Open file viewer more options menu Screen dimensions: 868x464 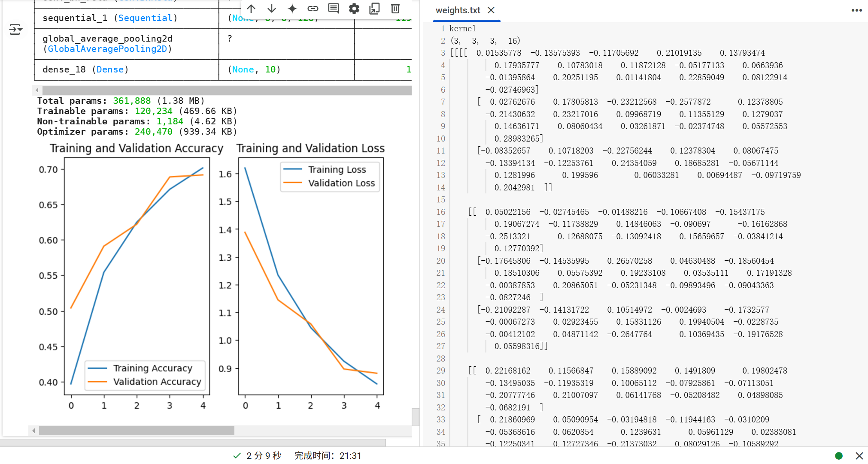click(856, 10)
